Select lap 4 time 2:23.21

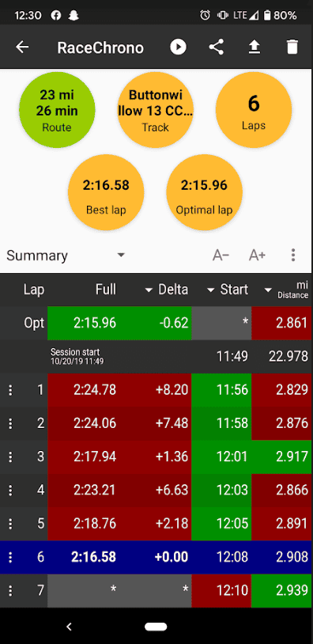[x=95, y=490]
